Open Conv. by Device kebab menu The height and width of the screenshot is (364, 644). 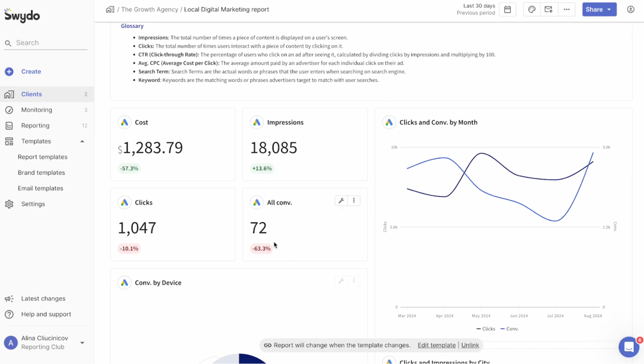pyautogui.click(x=354, y=281)
